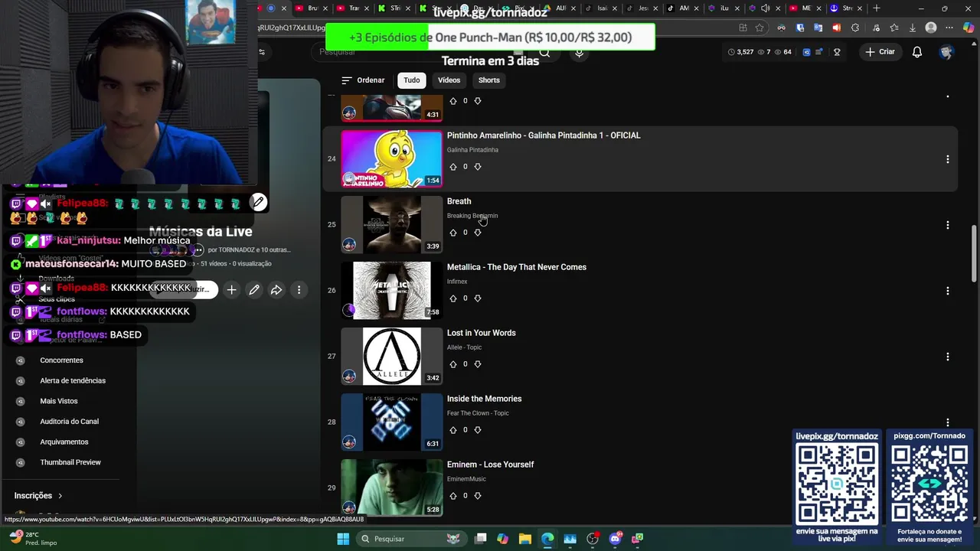The width and height of the screenshot is (980, 551).
Task: Click the EminemMusic channel name
Action: [x=466, y=479]
